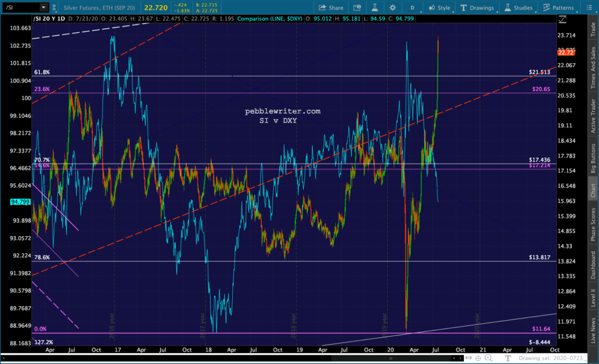The width and height of the screenshot is (599, 364).
Task: Click the zoom magnifier icon below chart
Action: pyautogui.click(x=488, y=358)
